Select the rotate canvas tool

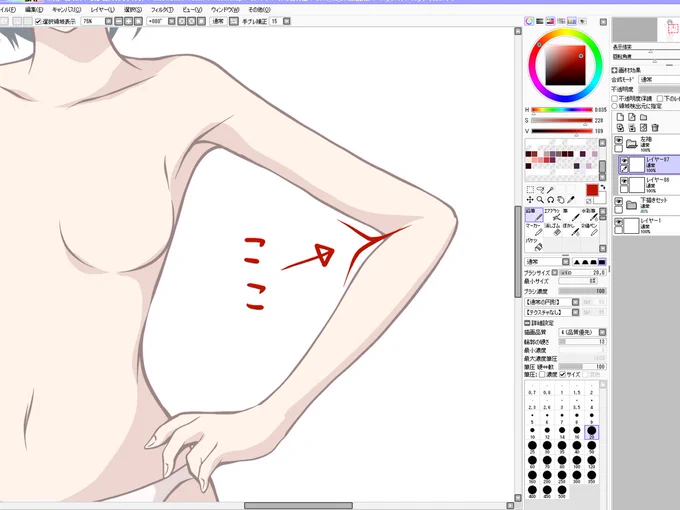coord(550,200)
